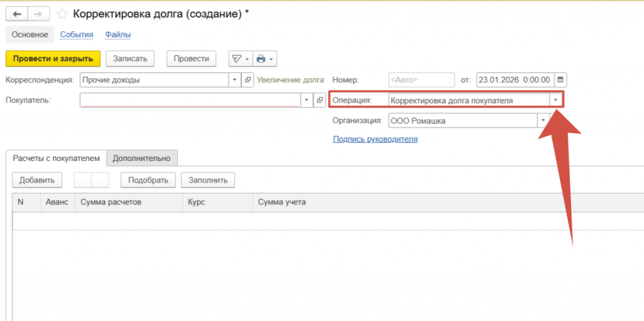The width and height of the screenshot is (644, 321).
Task: Click the forward navigation arrow
Action: click(x=38, y=14)
